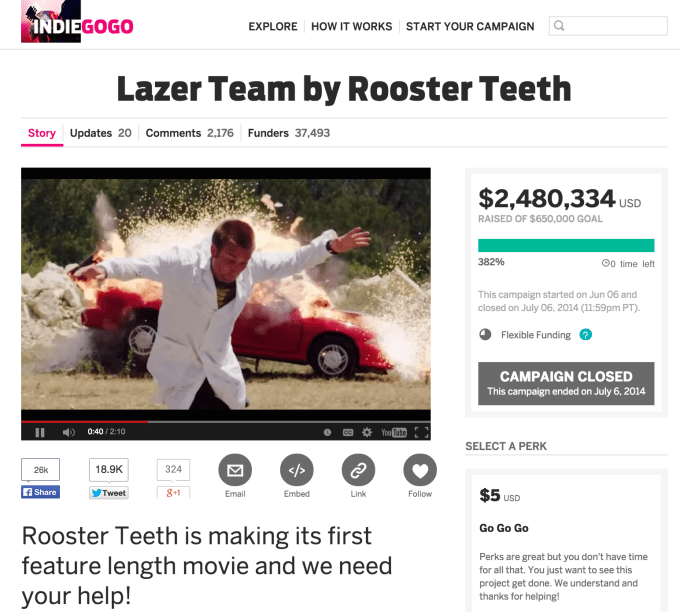680x612 pixels.
Task: Open the Updates tab
Action: pyautogui.click(x=101, y=133)
